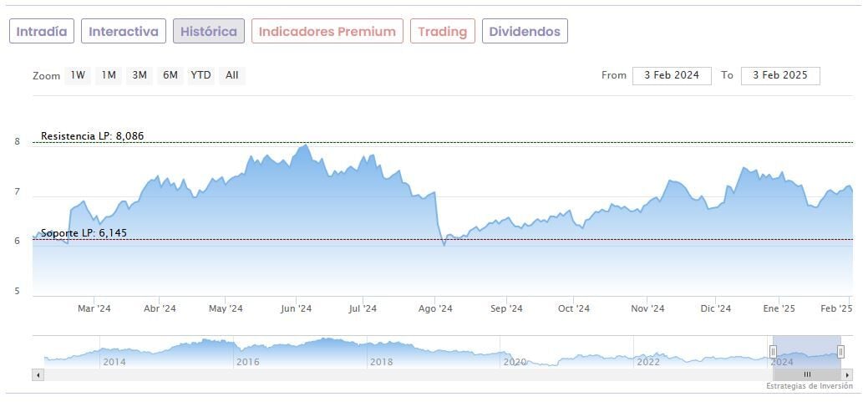Image resolution: width=868 pixels, height=402 pixels.
Task: Show All history zoom
Action: tap(232, 75)
